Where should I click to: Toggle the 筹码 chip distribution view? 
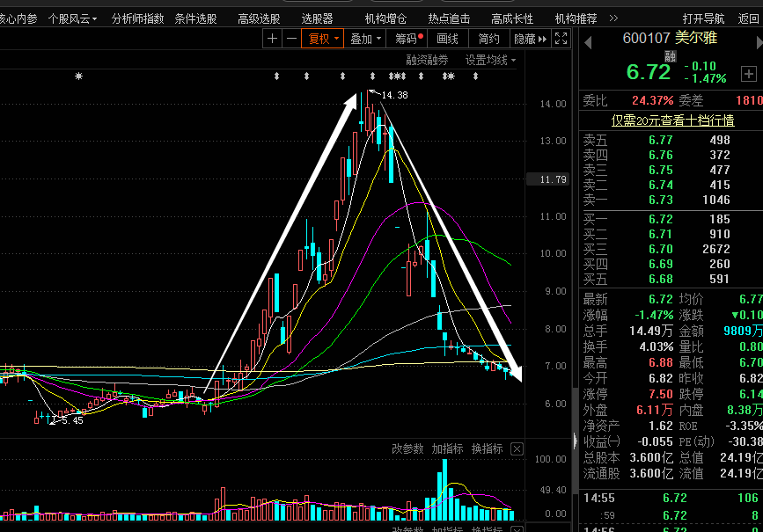(408, 39)
